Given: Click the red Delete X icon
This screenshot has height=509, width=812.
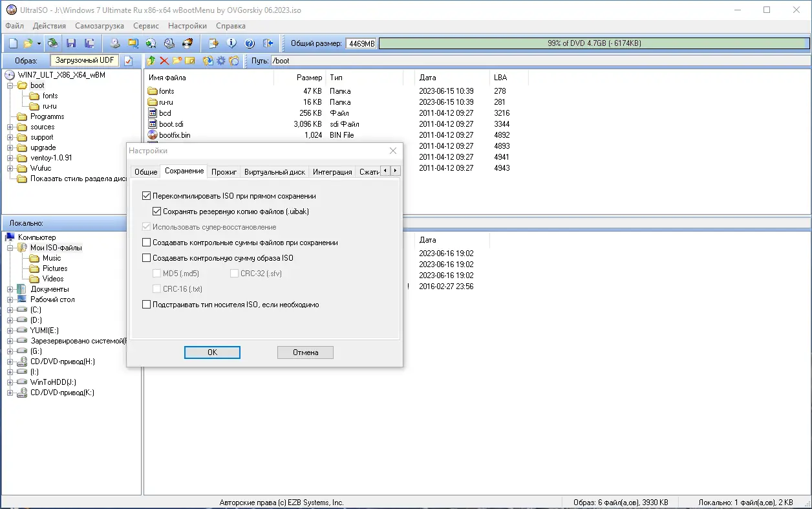Looking at the screenshot, I should pos(164,61).
